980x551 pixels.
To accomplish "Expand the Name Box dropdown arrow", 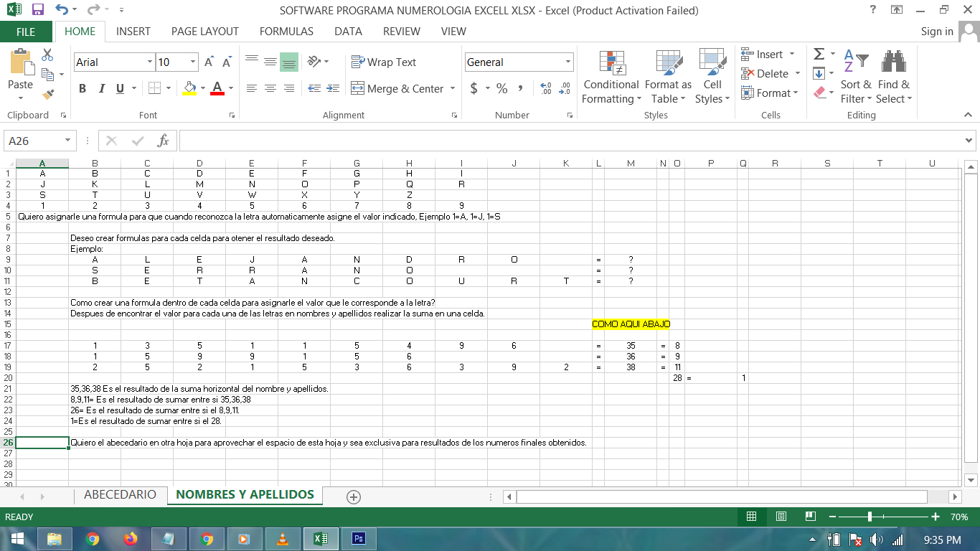I will (x=67, y=141).
